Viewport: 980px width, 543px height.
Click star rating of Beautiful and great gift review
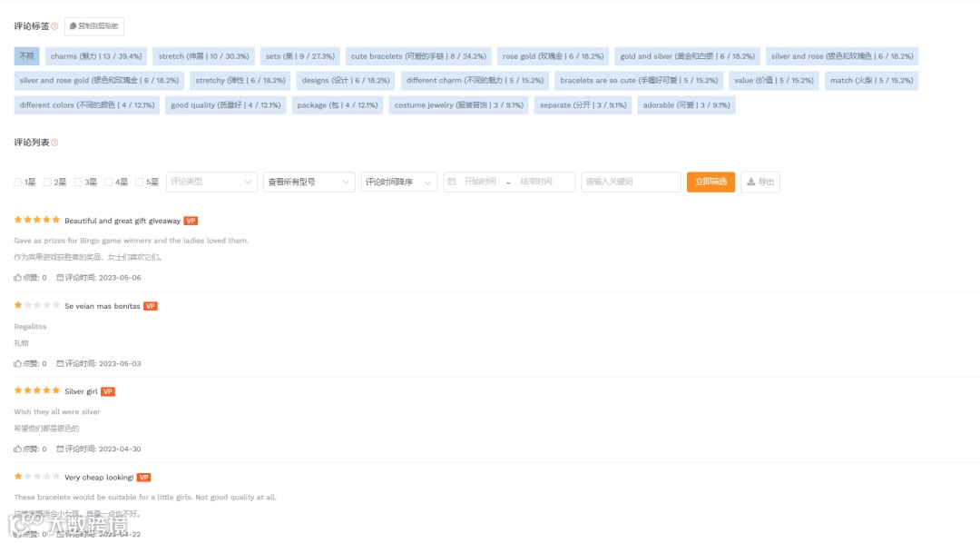pyautogui.click(x=37, y=221)
